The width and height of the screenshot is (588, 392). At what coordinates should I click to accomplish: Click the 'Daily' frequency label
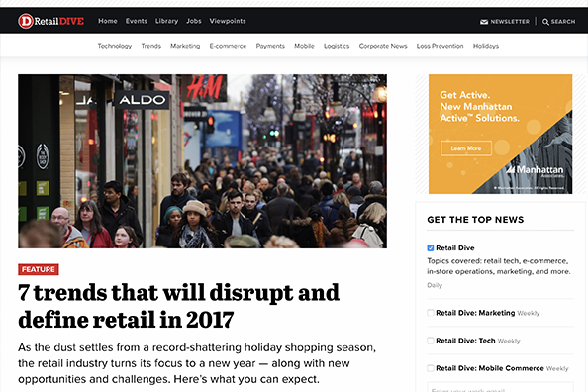435,285
